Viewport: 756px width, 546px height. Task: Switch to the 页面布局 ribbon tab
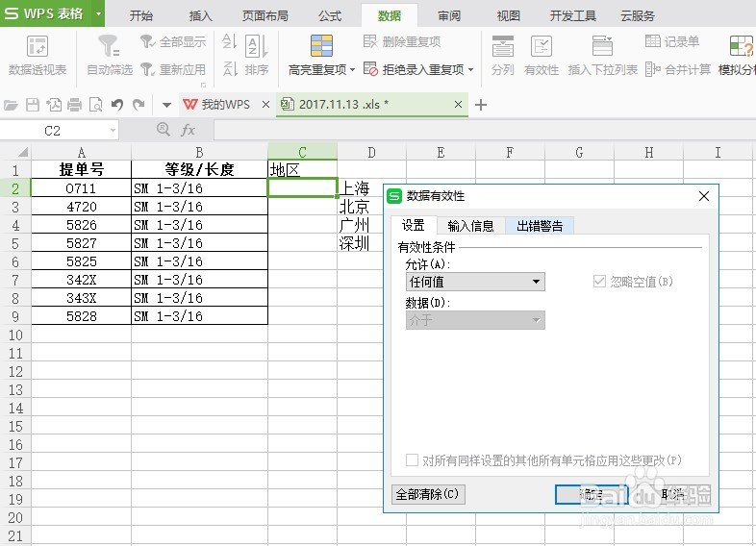(265, 16)
